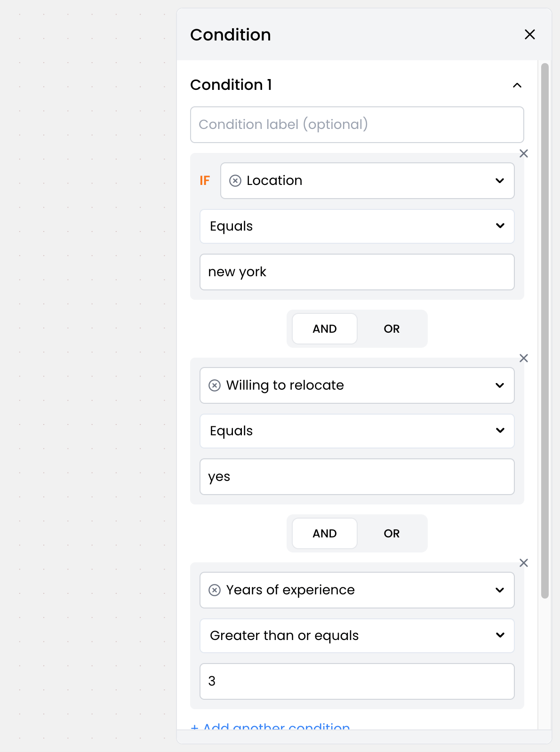560x752 pixels.
Task: Select AND after the Willing to relocate condition
Action: 325,533
